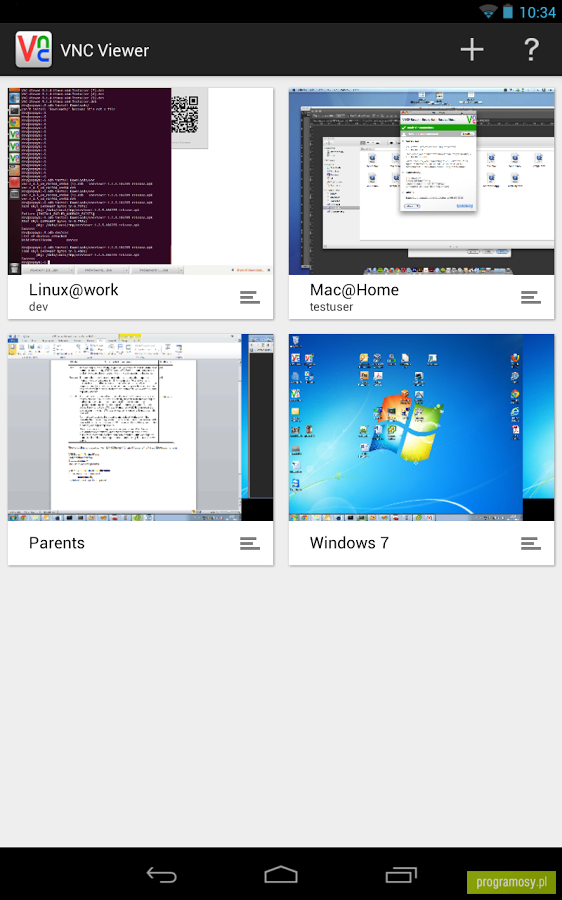Image resolution: width=562 pixels, height=900 pixels.
Task: Tap the Android home navigation button
Action: point(281,875)
